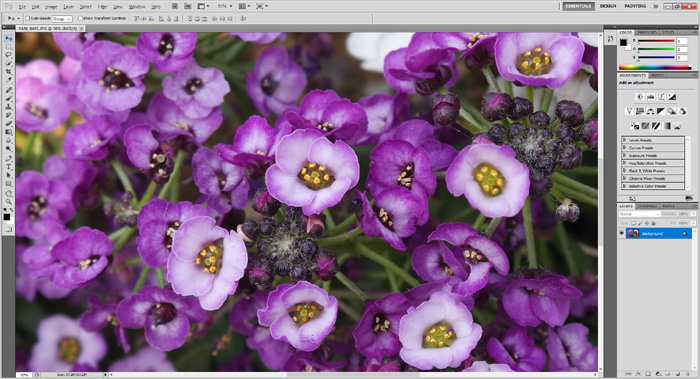Select the Dodge tool

pos(8,149)
